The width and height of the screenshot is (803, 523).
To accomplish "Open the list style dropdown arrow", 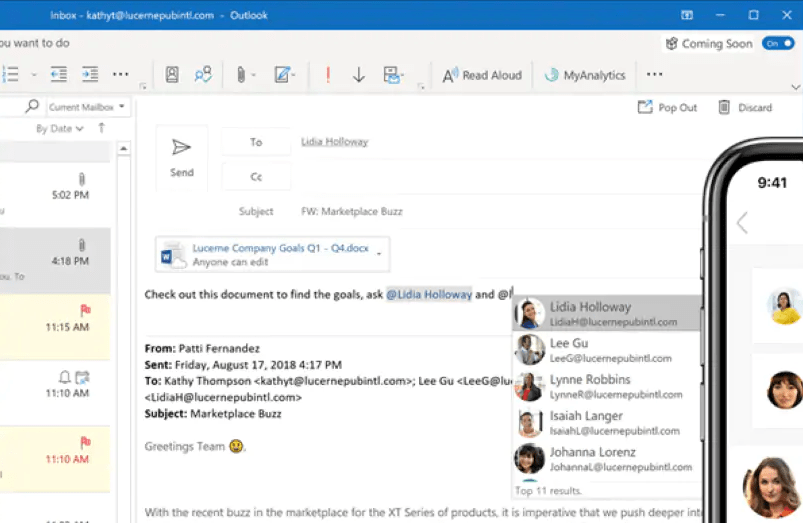I will pyautogui.click(x=34, y=75).
